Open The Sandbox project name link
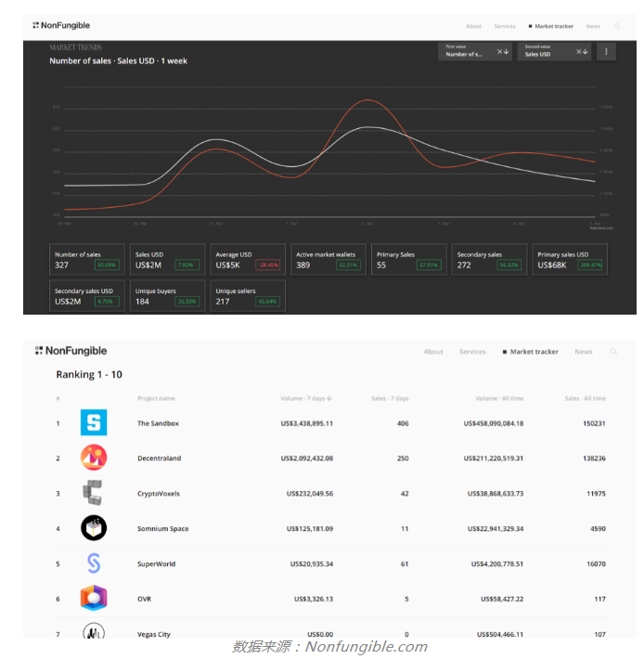Screen dimensions: 644x659 (158, 423)
